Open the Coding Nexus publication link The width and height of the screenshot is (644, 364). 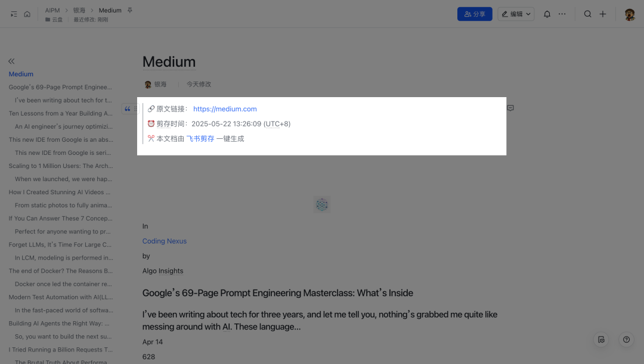pyautogui.click(x=165, y=241)
